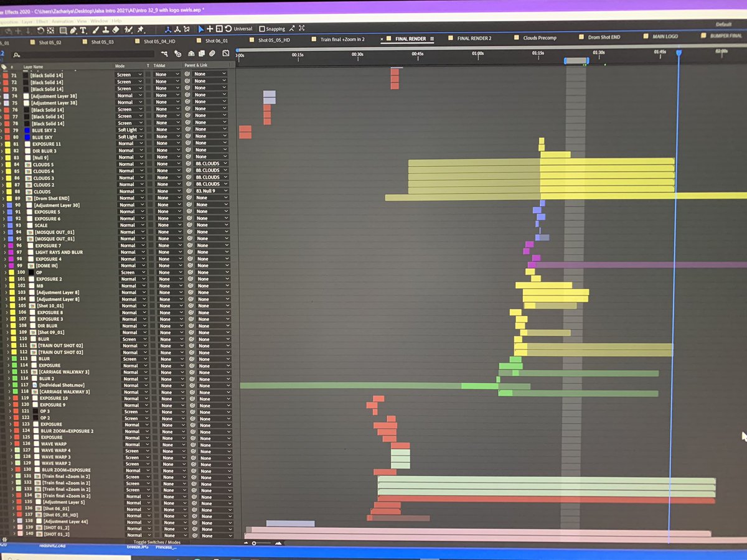
Task: Open TrkMat dropdown for EXPOSURE 11
Action: point(167,144)
